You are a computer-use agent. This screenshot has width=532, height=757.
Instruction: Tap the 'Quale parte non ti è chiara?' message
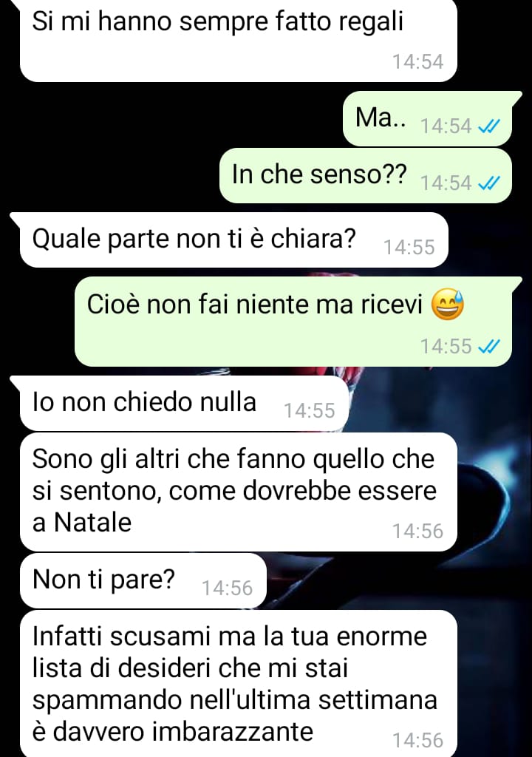pyautogui.click(x=233, y=240)
